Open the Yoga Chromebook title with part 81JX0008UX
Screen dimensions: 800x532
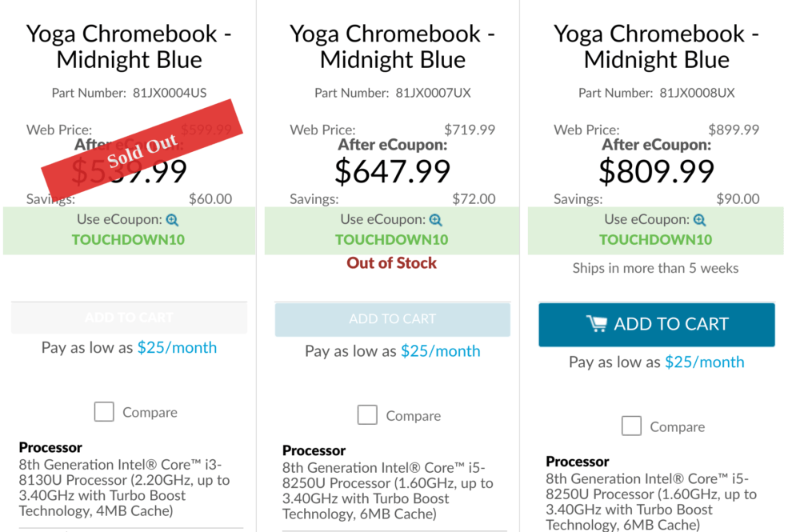point(657,47)
